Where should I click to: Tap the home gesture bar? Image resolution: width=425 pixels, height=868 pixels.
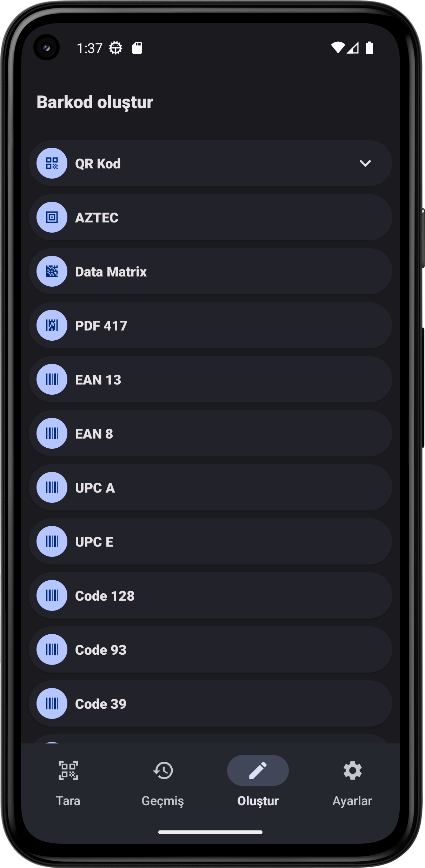click(x=211, y=832)
